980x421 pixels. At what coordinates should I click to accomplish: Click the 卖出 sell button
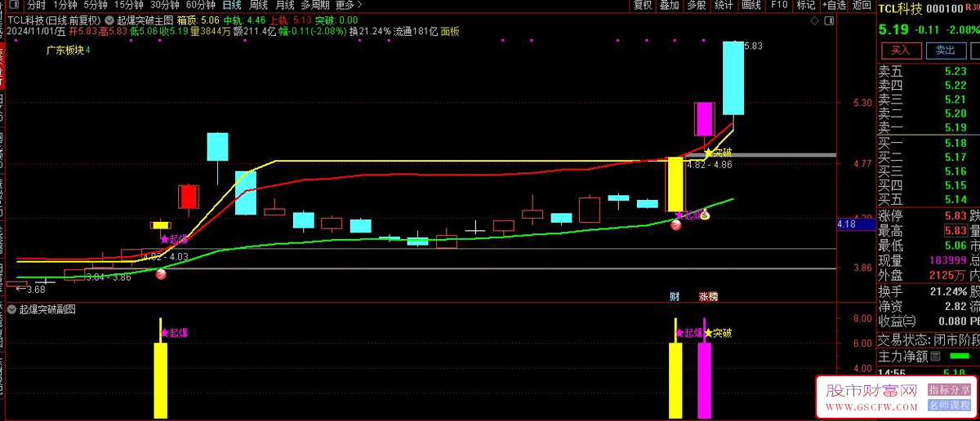pos(946,51)
